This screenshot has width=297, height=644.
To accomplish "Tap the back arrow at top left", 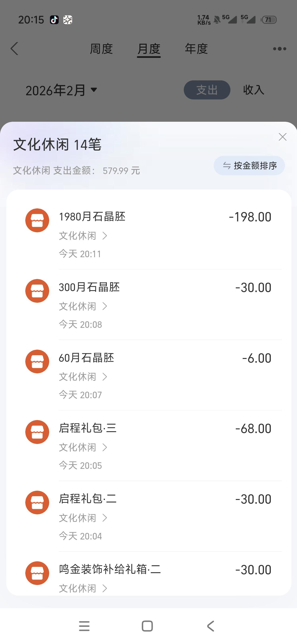I will (14, 49).
